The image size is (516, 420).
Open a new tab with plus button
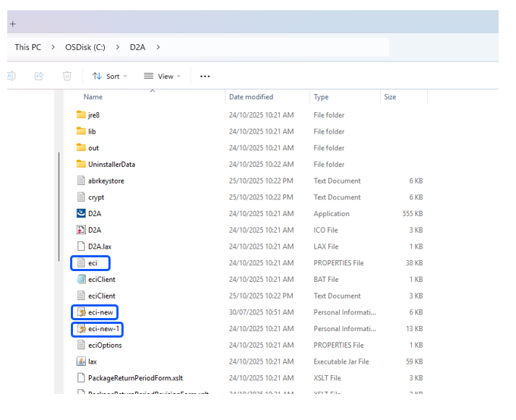(12, 23)
